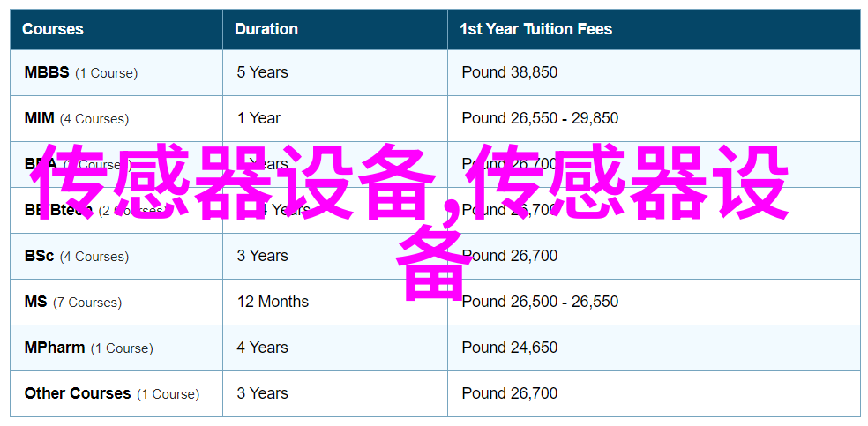868x426 pixels.
Task: Select the MIM (4 Courses) entry
Action: pyautogui.click(x=77, y=118)
